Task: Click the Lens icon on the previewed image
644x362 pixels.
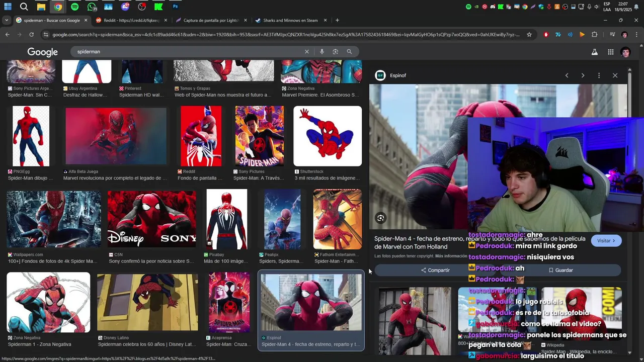Action: tap(381, 218)
